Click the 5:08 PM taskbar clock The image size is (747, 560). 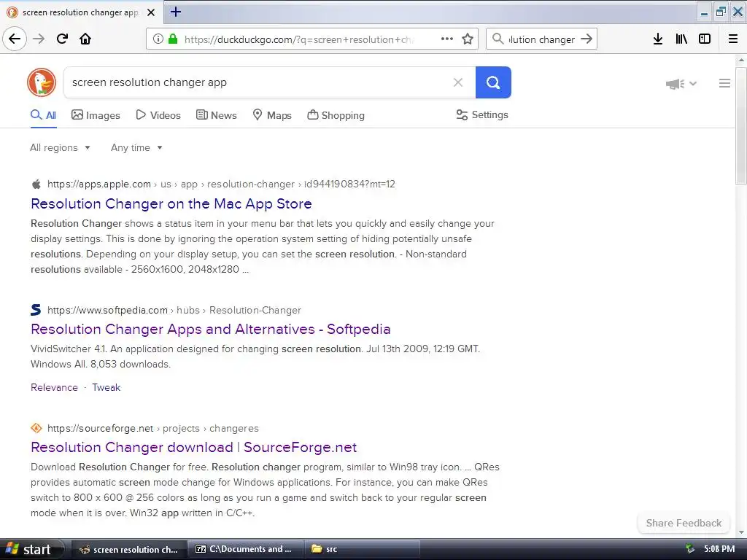click(x=719, y=549)
